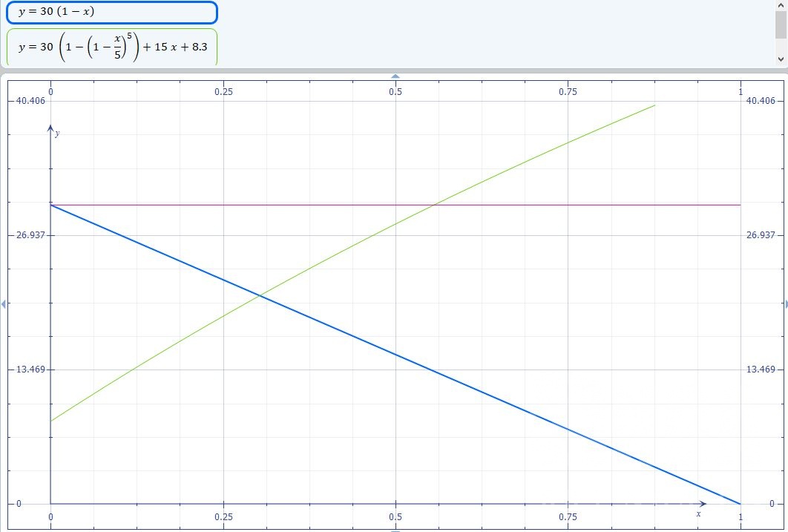The height and width of the screenshot is (532, 788).
Task: Select the equation field ending in + 15 x + 8.3
Action: [111, 47]
